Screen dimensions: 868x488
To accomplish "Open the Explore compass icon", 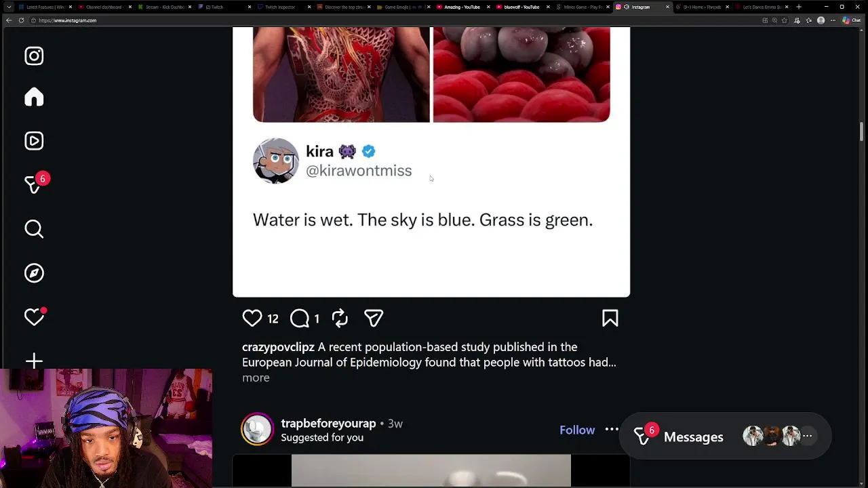I will 34,273.
